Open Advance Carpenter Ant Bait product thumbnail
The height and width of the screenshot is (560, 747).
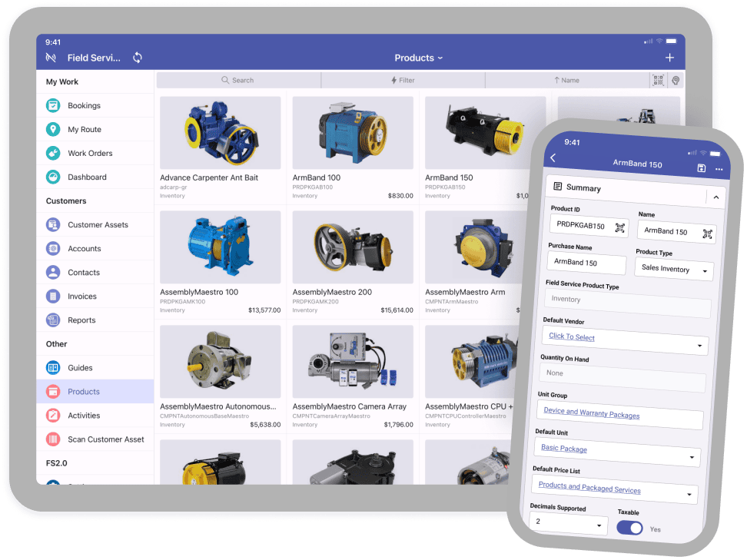pyautogui.click(x=220, y=132)
